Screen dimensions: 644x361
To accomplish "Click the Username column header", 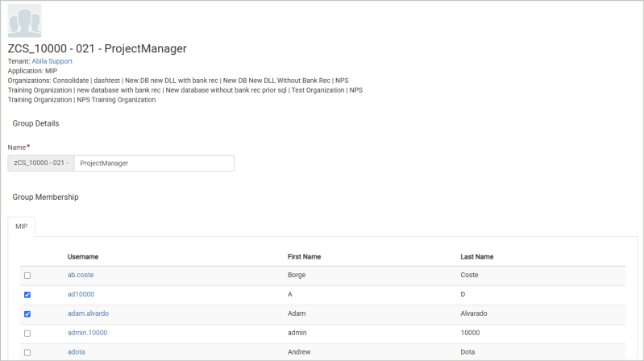I will [x=83, y=257].
